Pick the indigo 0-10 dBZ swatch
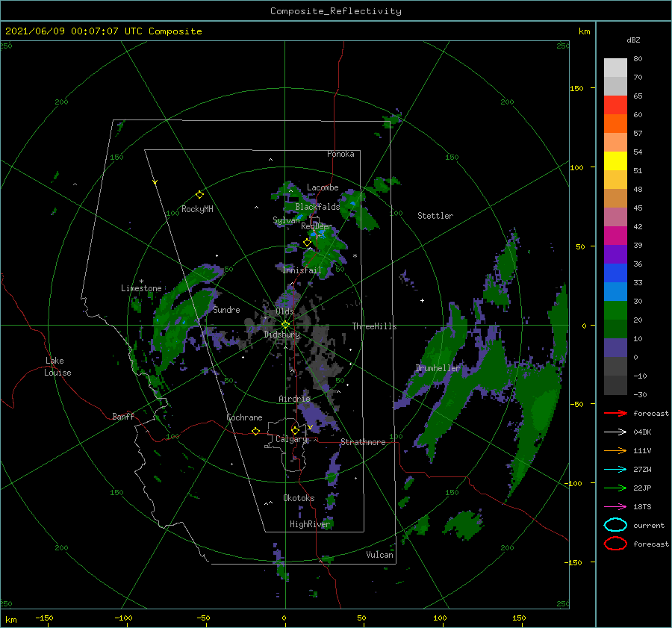This screenshot has width=672, height=628. click(x=615, y=348)
